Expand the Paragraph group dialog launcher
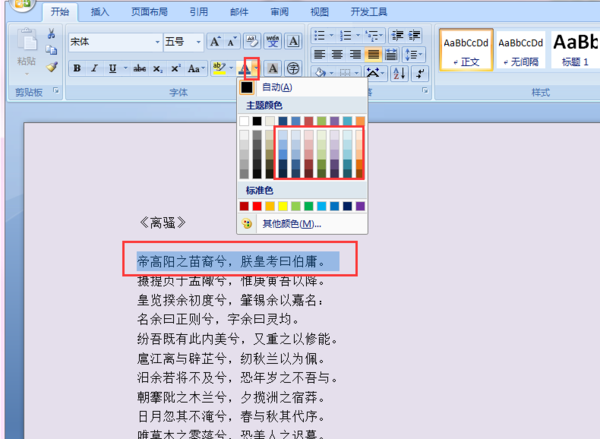The height and width of the screenshot is (439, 600). pos(425,90)
